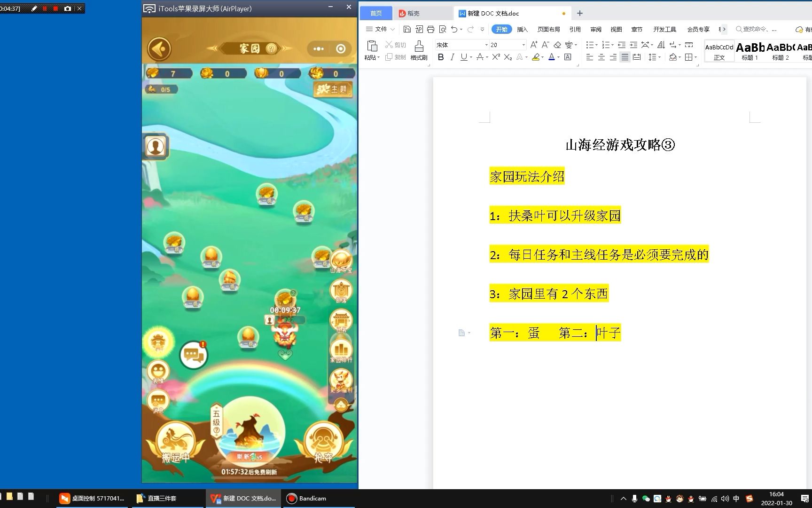Select align left
The width and height of the screenshot is (812, 508).
pos(590,57)
